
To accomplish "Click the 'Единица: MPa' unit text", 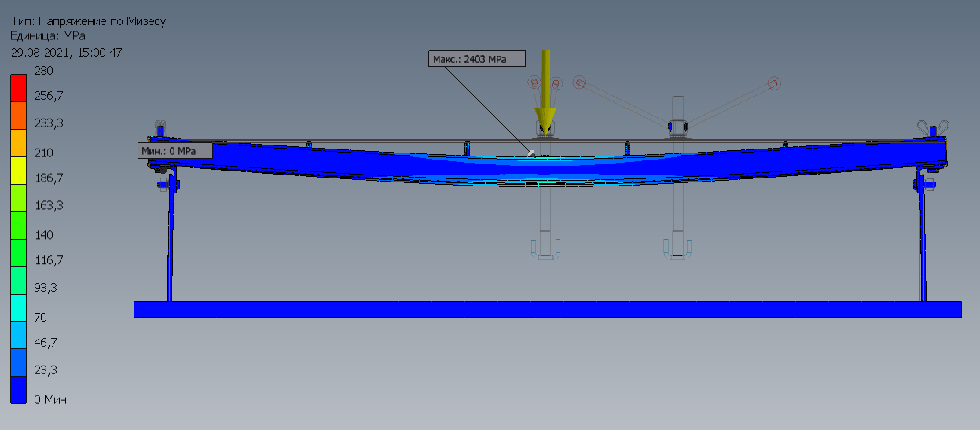I will [47, 36].
